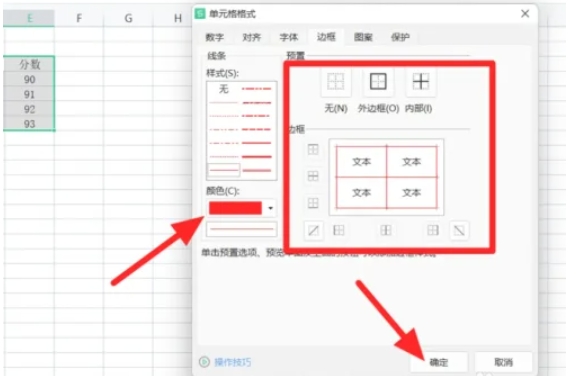
Task: Select column E header in spreadsheet
Action: (29, 18)
